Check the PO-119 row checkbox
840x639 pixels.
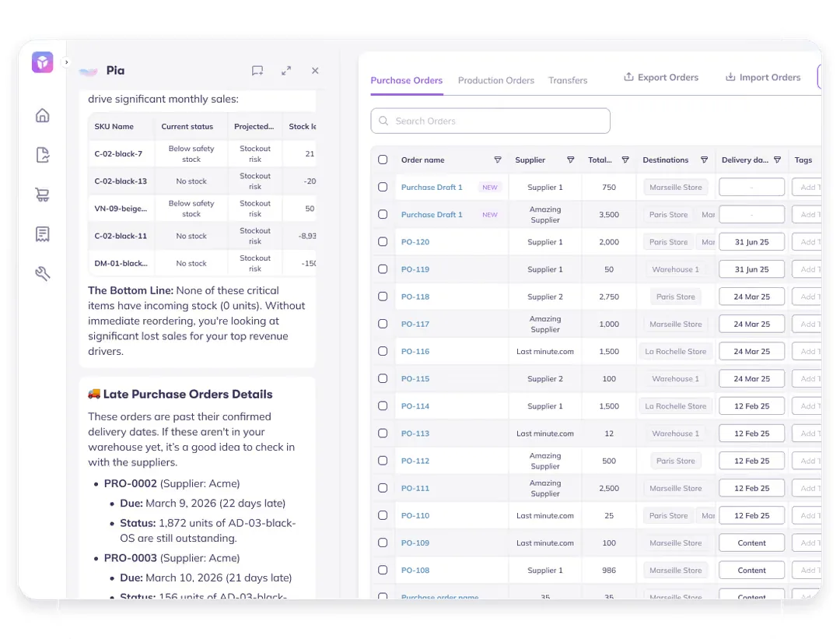point(383,269)
